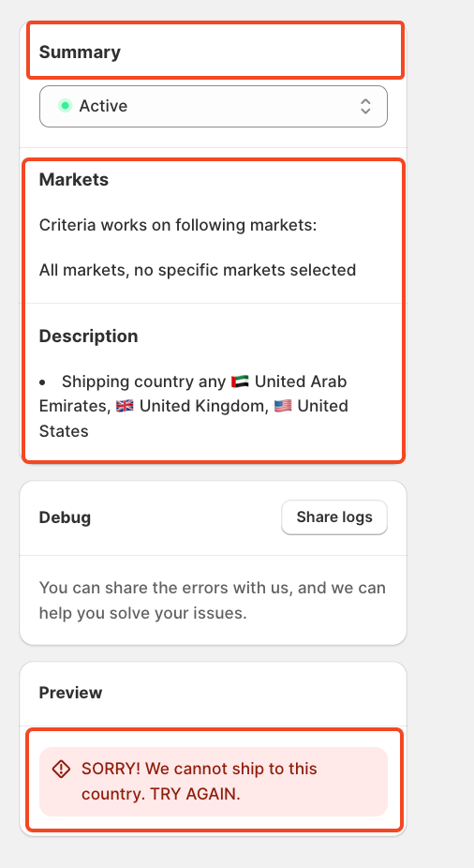Click the 'You can share the errors' help text
474x868 pixels.
[x=213, y=600]
